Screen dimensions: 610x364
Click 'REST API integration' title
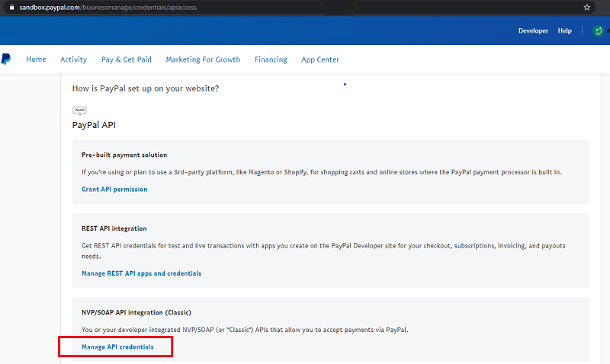coord(114,228)
